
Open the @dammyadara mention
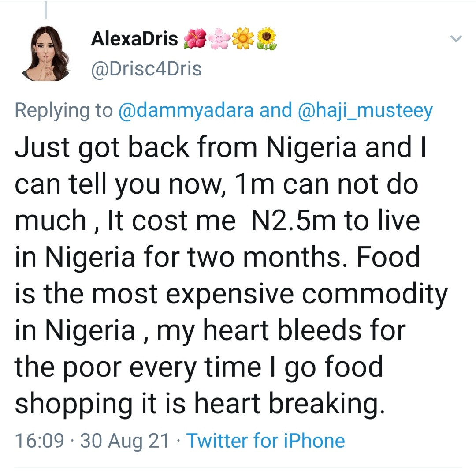(186, 110)
